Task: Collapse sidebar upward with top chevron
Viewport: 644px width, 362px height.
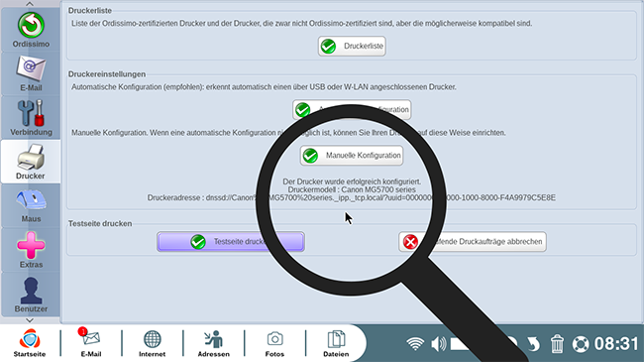Action: [30, 4]
